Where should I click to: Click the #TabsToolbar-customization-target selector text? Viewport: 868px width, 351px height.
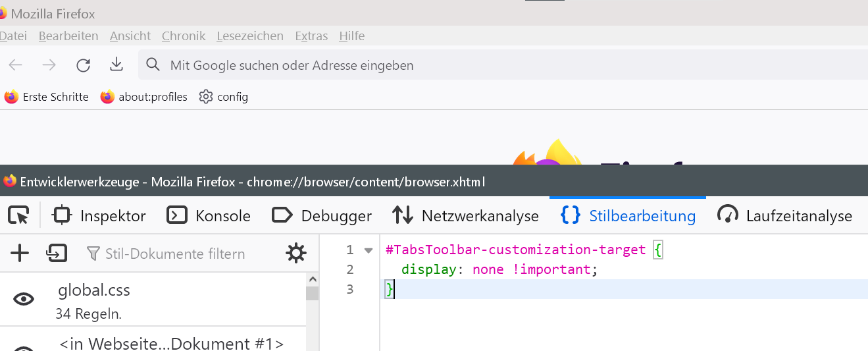[x=516, y=250]
